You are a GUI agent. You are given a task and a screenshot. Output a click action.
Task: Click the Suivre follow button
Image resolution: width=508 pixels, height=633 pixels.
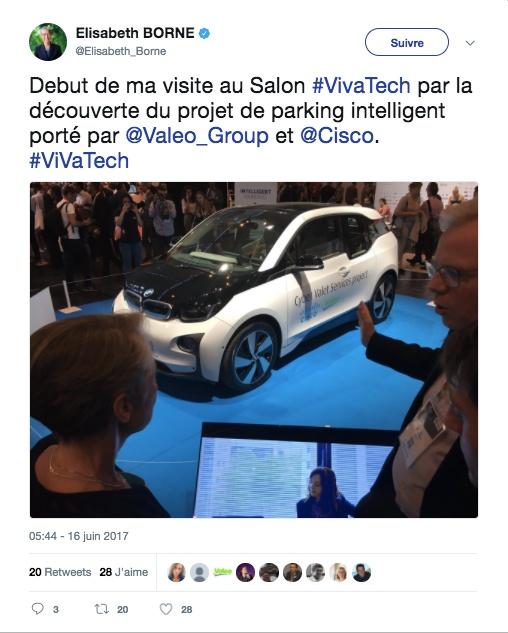[x=407, y=42]
